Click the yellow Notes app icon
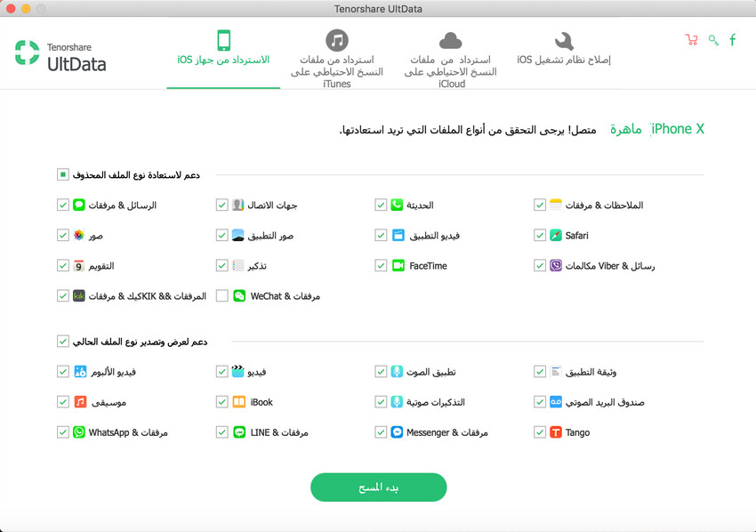756x532 pixels. [x=556, y=205]
